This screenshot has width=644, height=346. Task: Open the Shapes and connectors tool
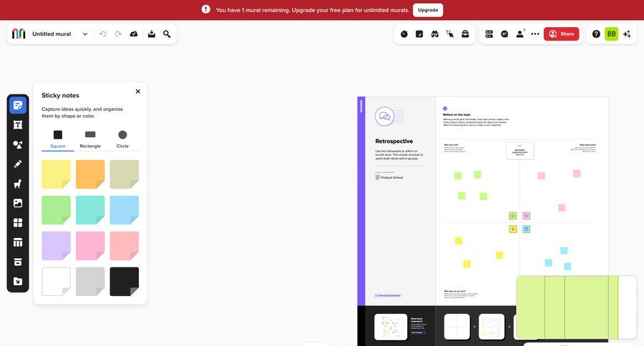point(18,144)
